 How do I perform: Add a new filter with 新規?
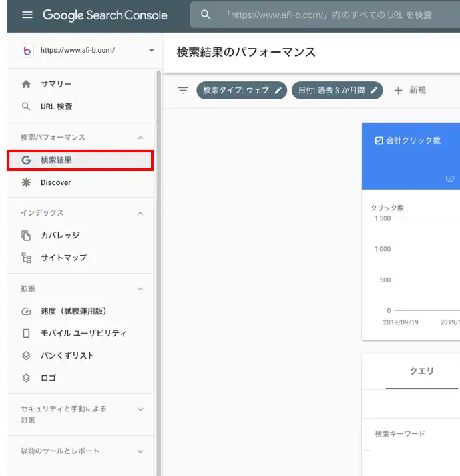(x=410, y=91)
